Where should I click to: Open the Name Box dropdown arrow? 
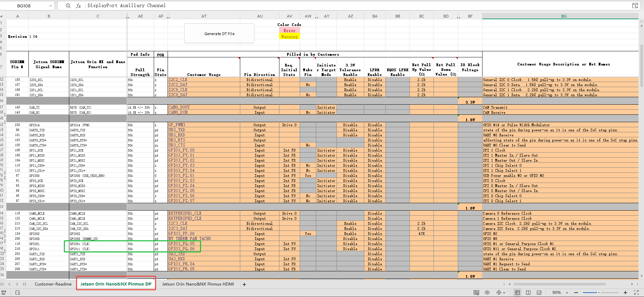(51, 6)
